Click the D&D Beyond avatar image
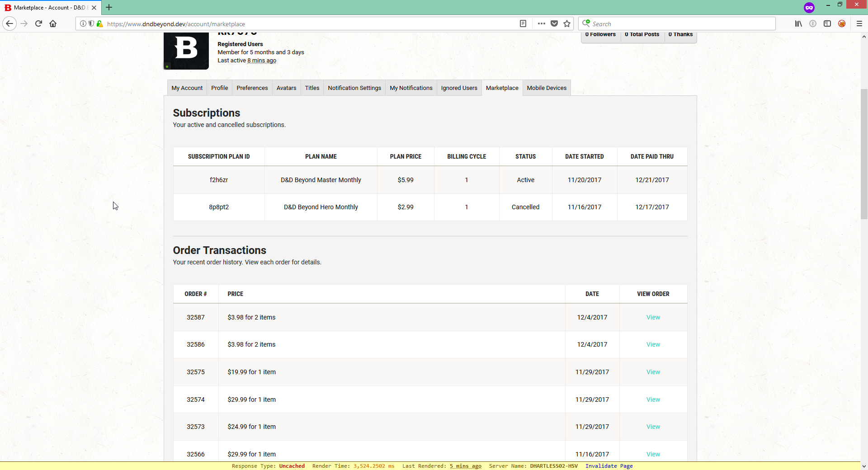The width and height of the screenshot is (868, 470). click(186, 51)
